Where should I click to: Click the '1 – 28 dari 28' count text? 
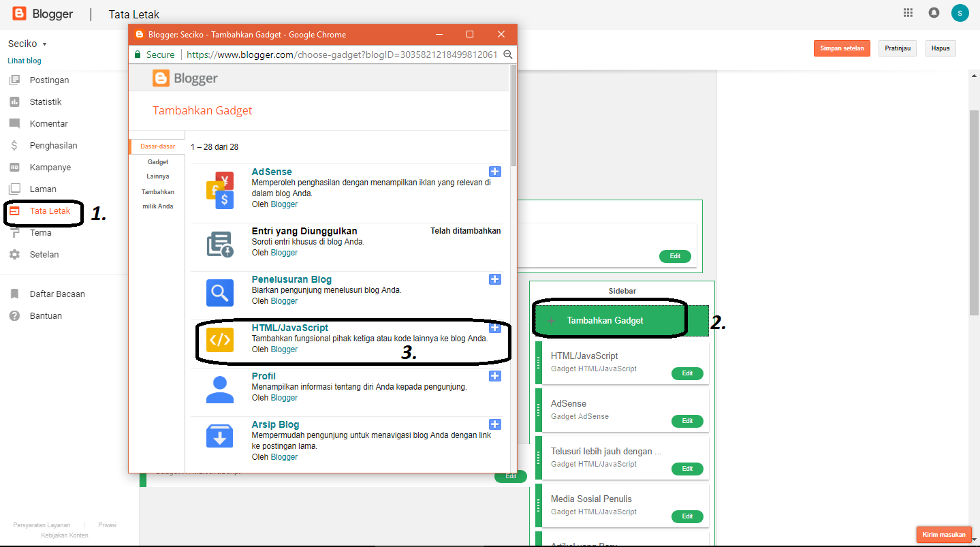[x=215, y=147]
